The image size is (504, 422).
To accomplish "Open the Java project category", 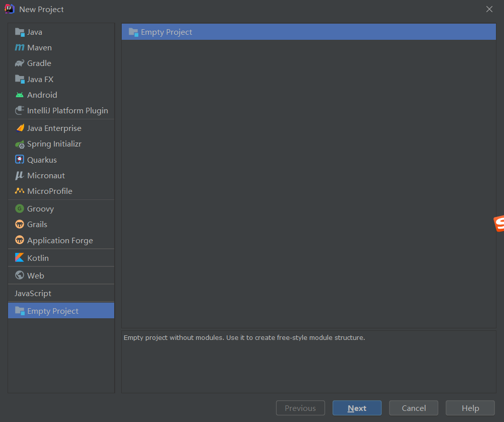I will (35, 32).
